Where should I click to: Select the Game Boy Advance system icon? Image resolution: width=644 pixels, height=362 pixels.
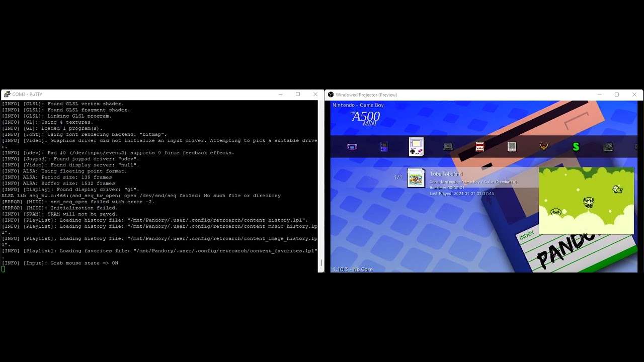(x=352, y=147)
